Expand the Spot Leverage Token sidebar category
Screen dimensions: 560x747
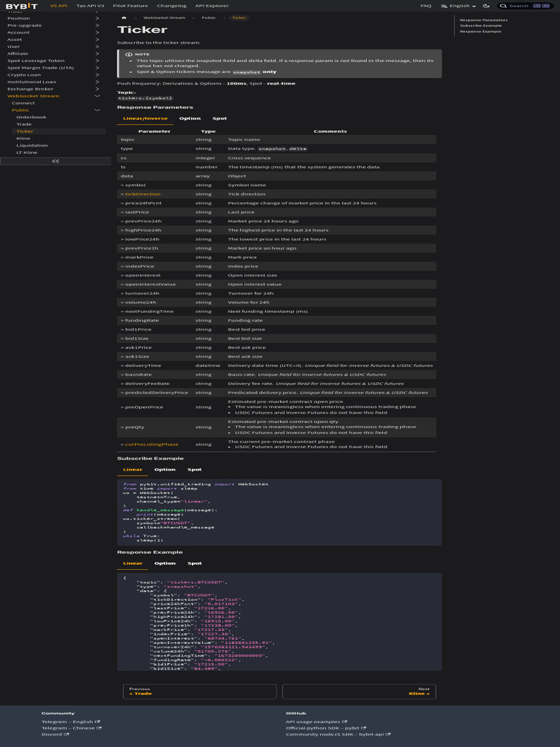97,61
